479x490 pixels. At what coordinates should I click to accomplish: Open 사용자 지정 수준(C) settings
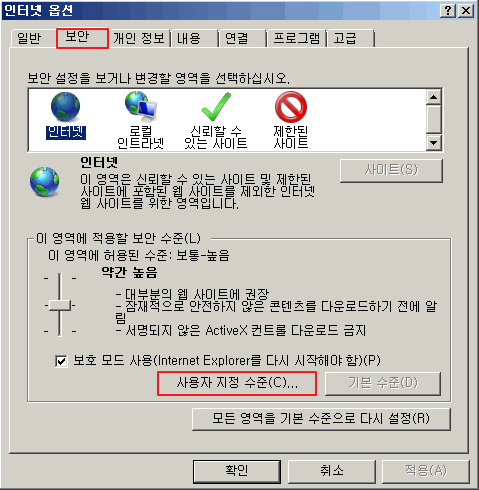(237, 383)
